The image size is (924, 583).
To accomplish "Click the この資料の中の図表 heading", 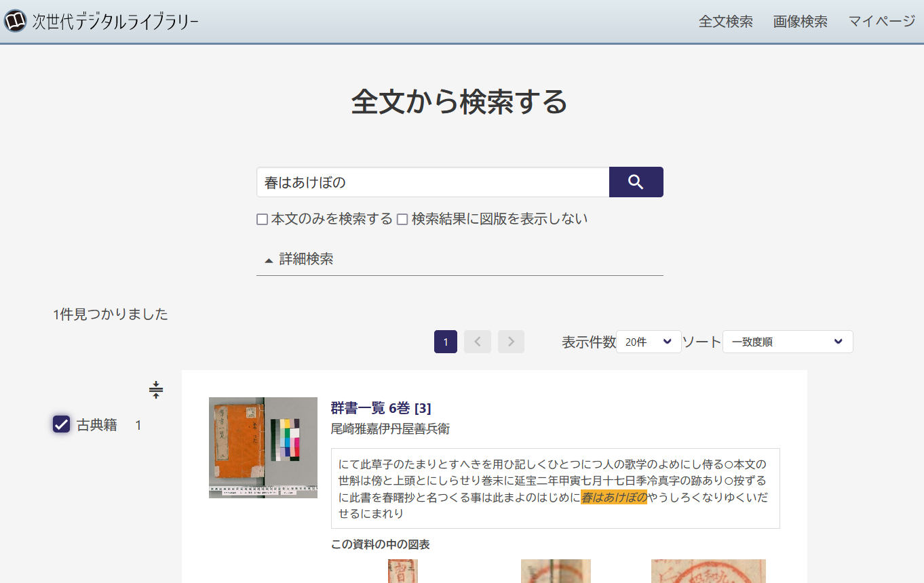I will 381,544.
